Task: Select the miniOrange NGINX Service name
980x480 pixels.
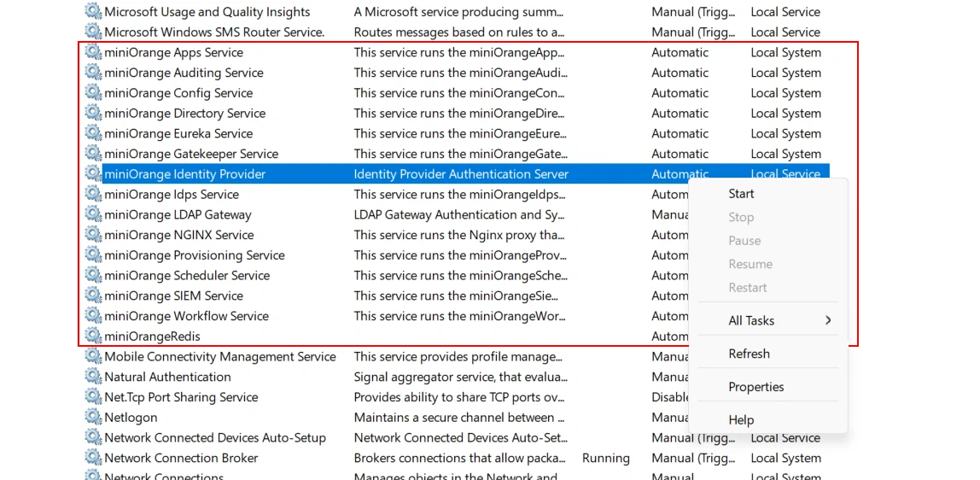Action: click(x=178, y=235)
